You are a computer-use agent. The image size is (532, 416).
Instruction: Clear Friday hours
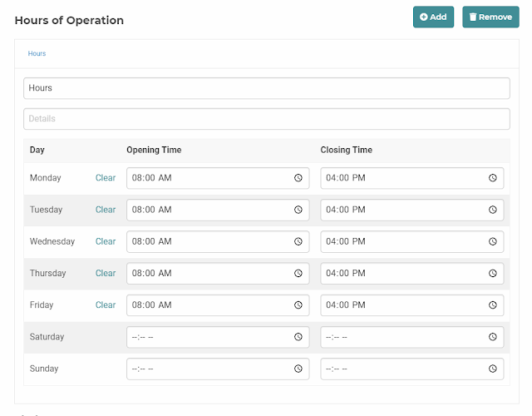(x=106, y=305)
